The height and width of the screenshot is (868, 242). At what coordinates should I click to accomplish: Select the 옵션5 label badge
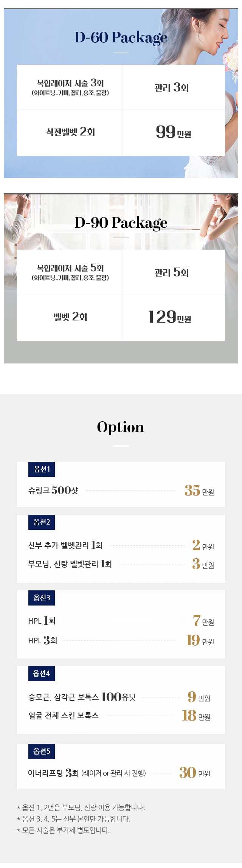[42, 752]
